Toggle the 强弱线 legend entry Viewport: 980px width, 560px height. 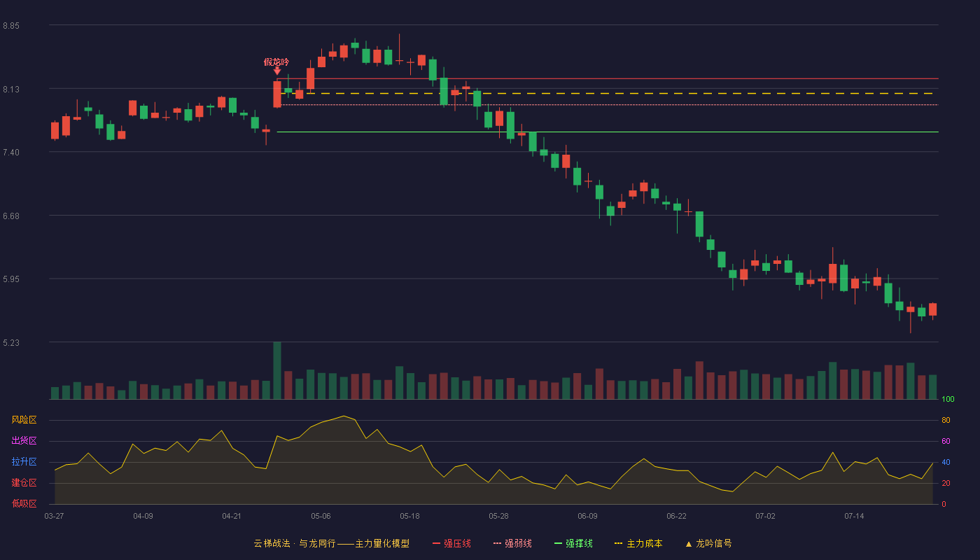pos(512,544)
